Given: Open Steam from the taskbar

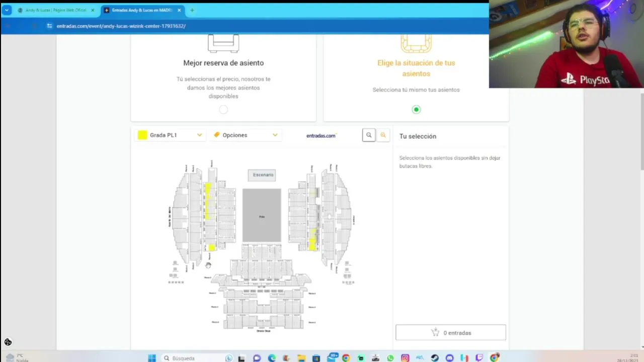Looking at the screenshot, I should pyautogui.click(x=435, y=358).
